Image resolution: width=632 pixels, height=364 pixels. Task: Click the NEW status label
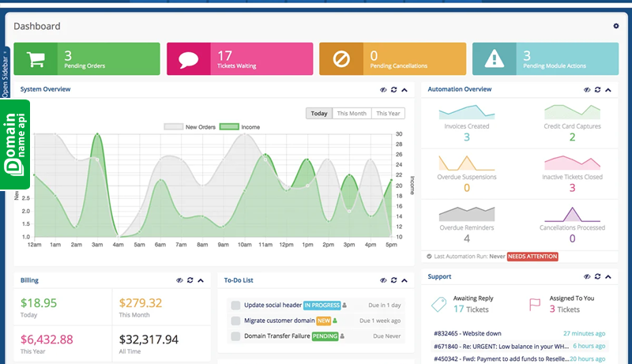[324, 321]
